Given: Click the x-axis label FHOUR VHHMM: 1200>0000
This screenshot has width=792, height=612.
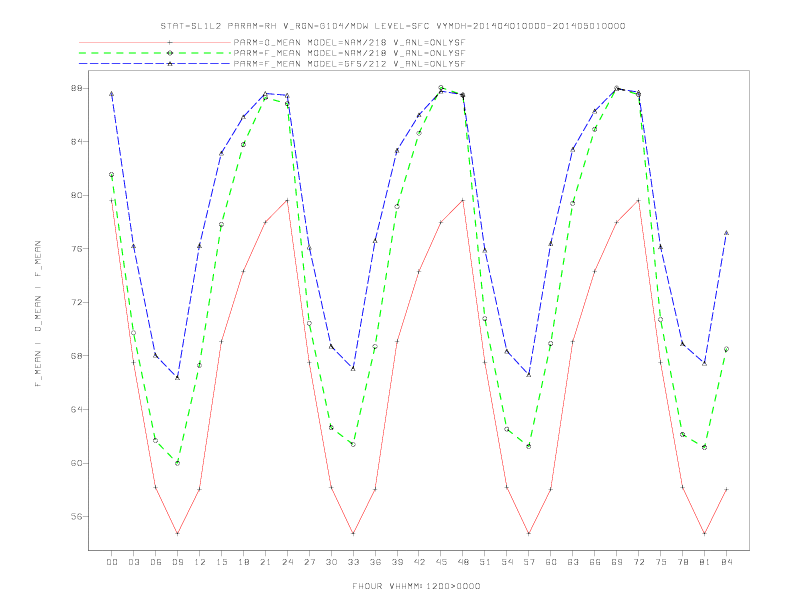Looking at the screenshot, I should click(416, 586).
